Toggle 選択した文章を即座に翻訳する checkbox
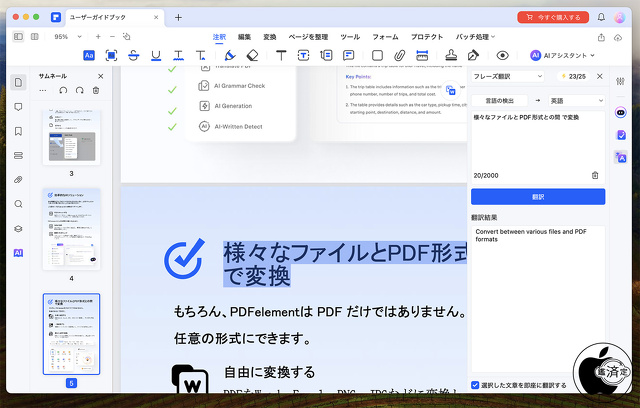 [475, 385]
